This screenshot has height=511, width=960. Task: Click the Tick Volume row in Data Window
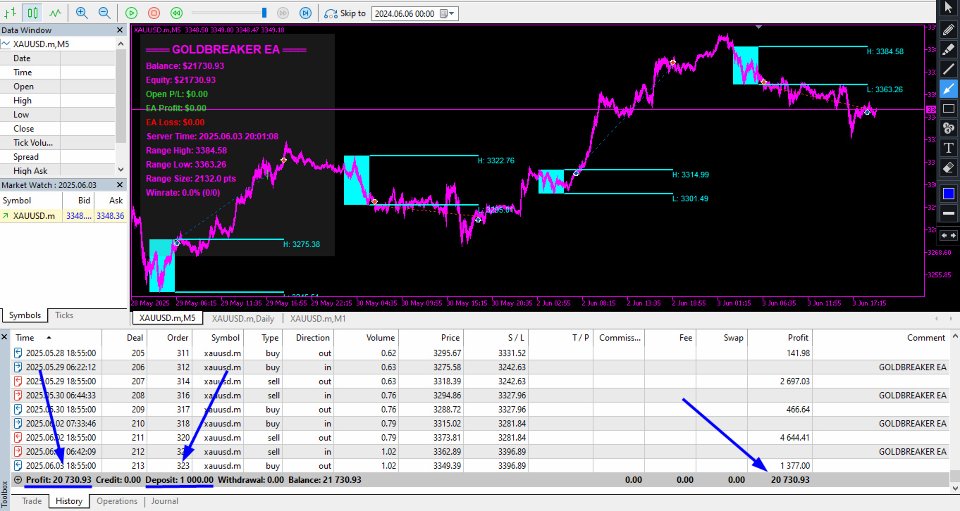pyautogui.click(x=58, y=143)
